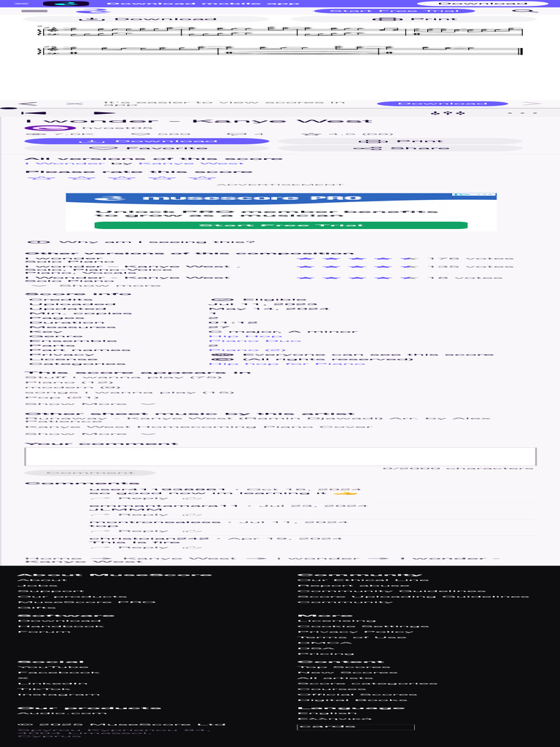This screenshot has width=560, height=747.
Task: Open Instagram link under Social
Action: point(59,694)
